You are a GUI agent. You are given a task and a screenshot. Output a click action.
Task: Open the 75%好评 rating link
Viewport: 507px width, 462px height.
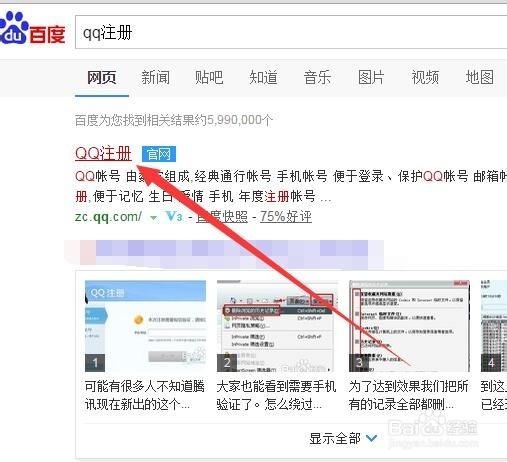click(x=286, y=217)
